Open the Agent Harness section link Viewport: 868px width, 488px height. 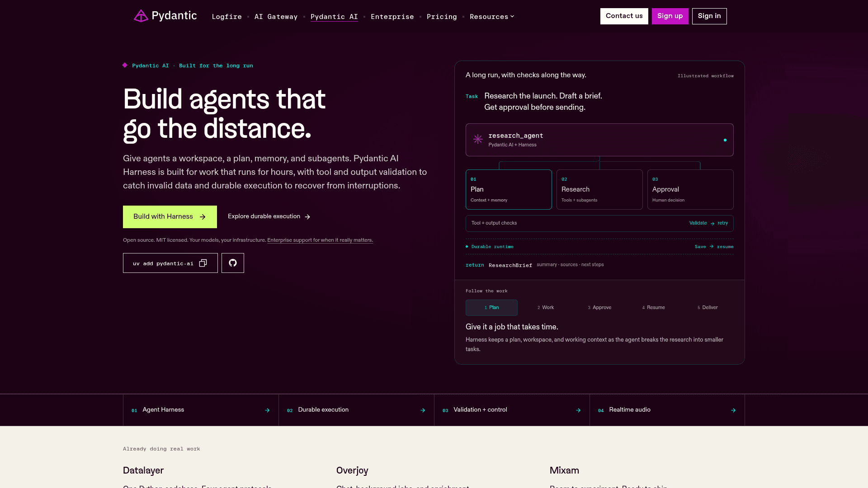201,410
